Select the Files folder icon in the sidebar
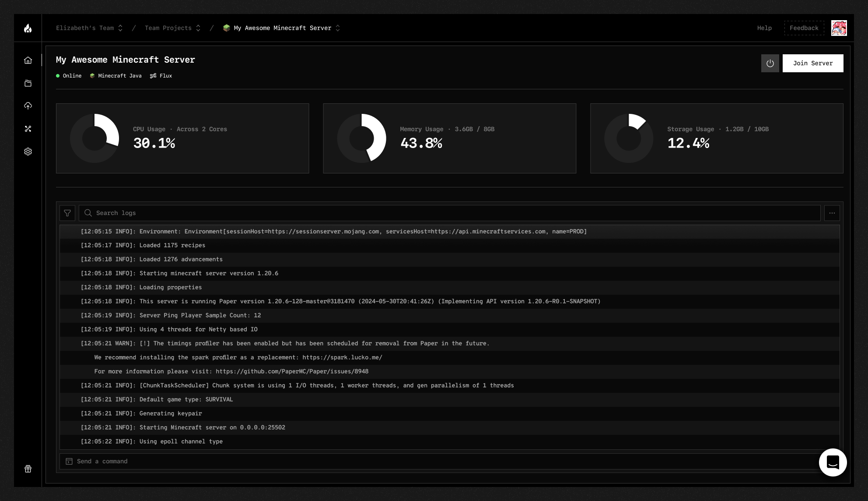Screen dimensions: 868x501 point(28,83)
